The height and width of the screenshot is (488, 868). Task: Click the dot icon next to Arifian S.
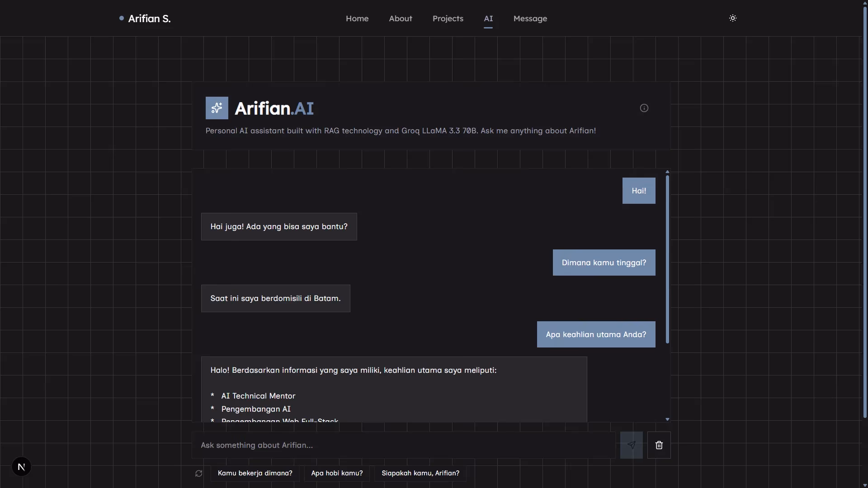[x=121, y=18]
